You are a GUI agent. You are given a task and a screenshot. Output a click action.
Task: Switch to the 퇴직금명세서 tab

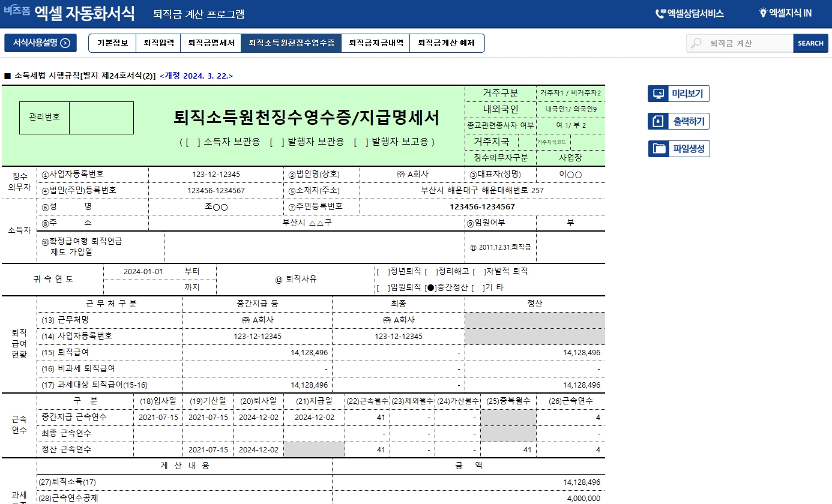(211, 43)
